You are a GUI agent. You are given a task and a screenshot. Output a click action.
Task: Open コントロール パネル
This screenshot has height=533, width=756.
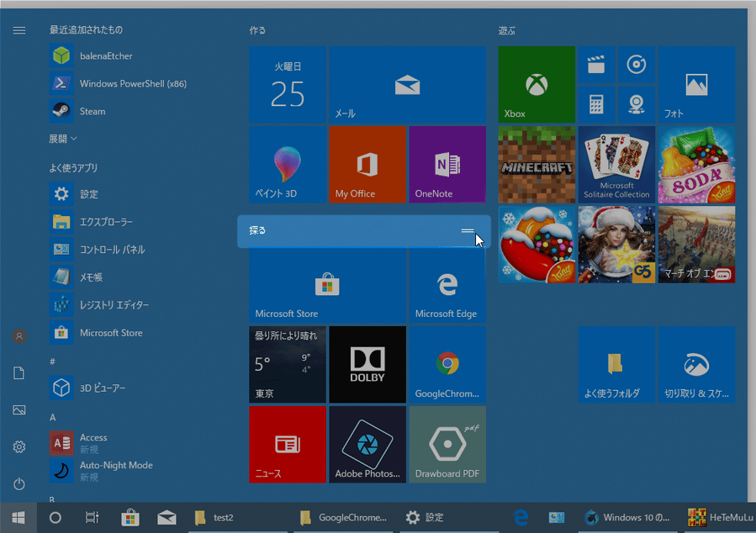(x=98, y=250)
